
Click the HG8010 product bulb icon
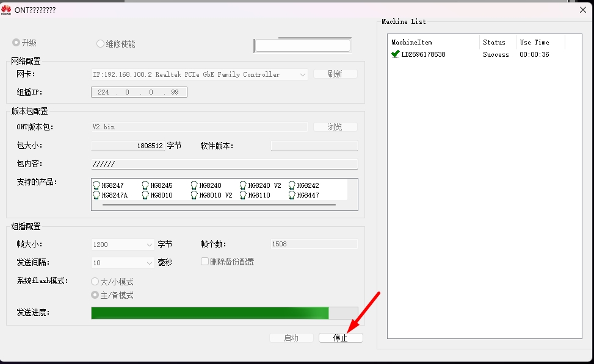pyautogui.click(x=145, y=195)
